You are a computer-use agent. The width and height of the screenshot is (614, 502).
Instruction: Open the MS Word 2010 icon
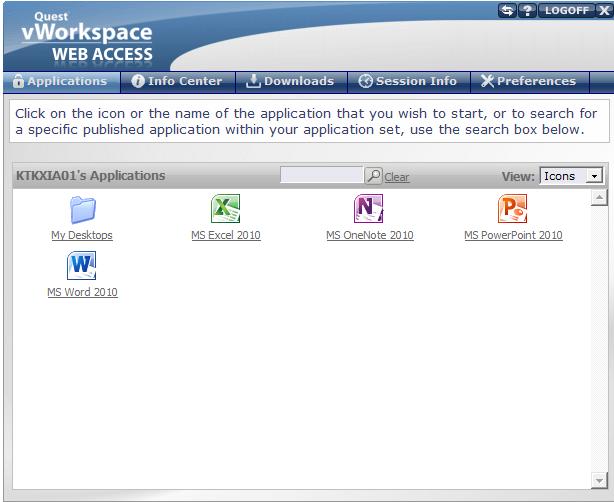click(81, 265)
